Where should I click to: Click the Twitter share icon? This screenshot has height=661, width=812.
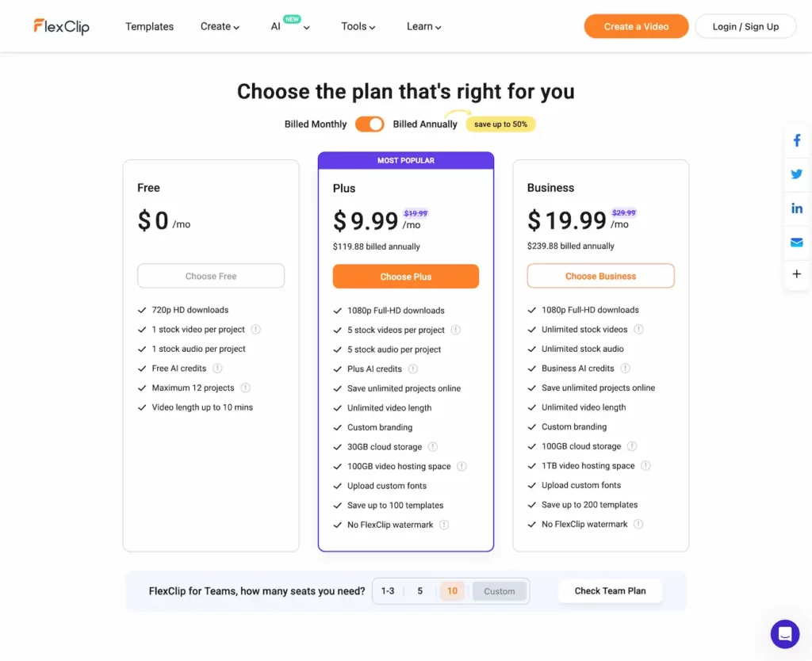click(796, 174)
